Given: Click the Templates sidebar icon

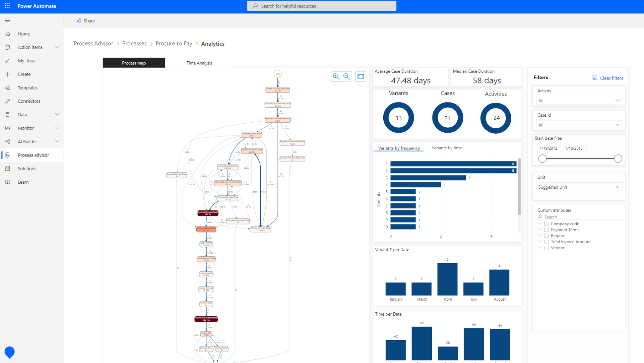Looking at the screenshot, I should [x=8, y=88].
